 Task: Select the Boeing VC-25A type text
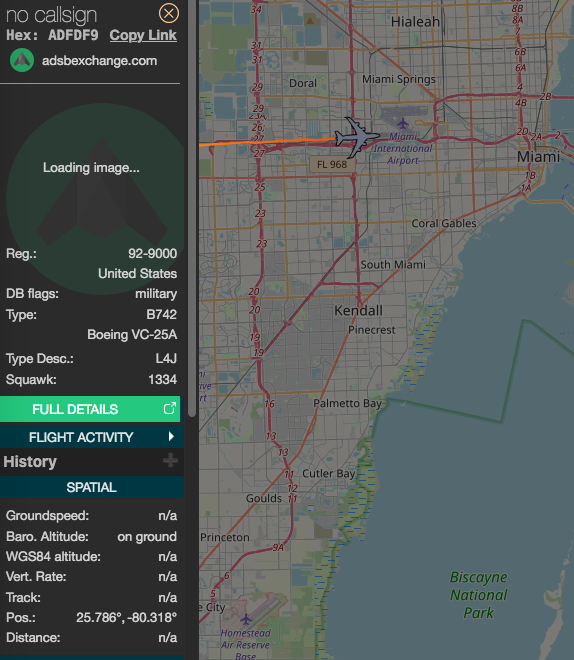pyautogui.click(x=132, y=335)
